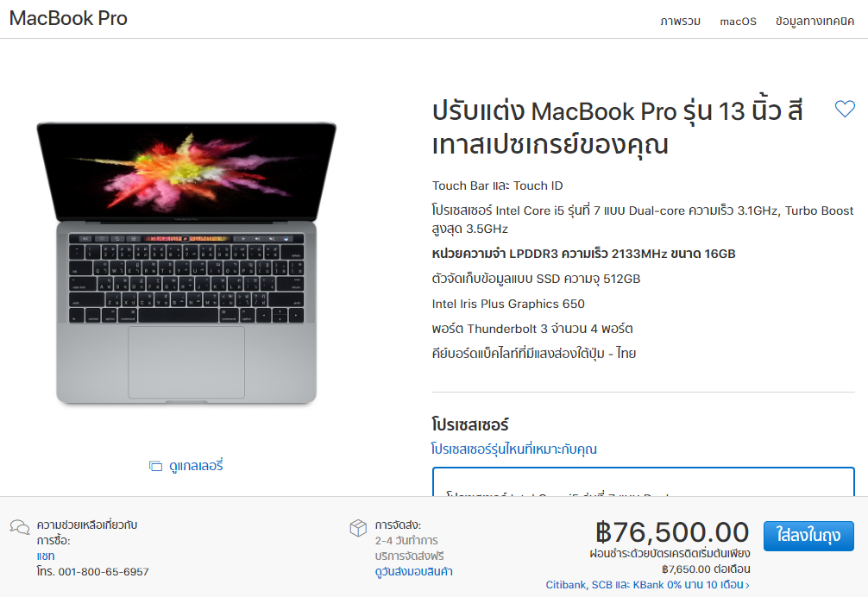
Task: Click the bold 16GB LPDDR3 memory line
Action: (x=583, y=254)
